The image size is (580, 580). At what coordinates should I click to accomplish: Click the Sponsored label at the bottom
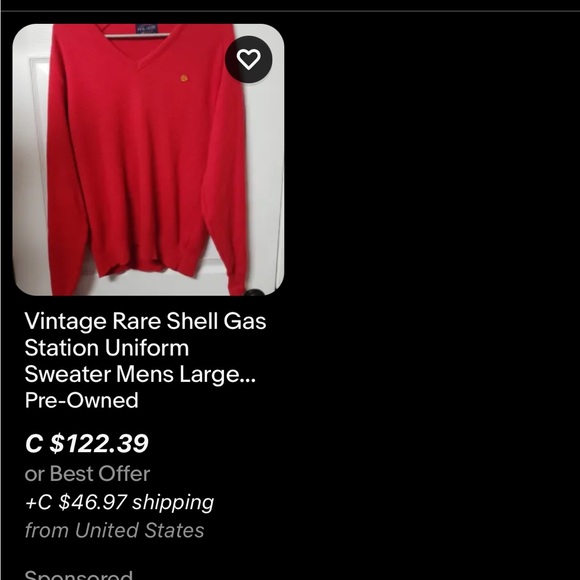point(78,575)
